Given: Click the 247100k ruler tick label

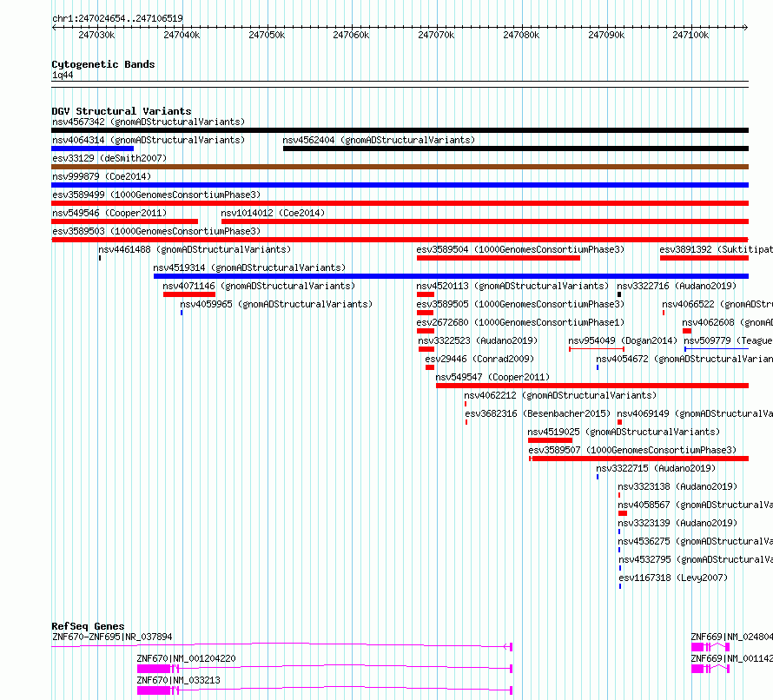Looking at the screenshot, I should click(x=690, y=35).
